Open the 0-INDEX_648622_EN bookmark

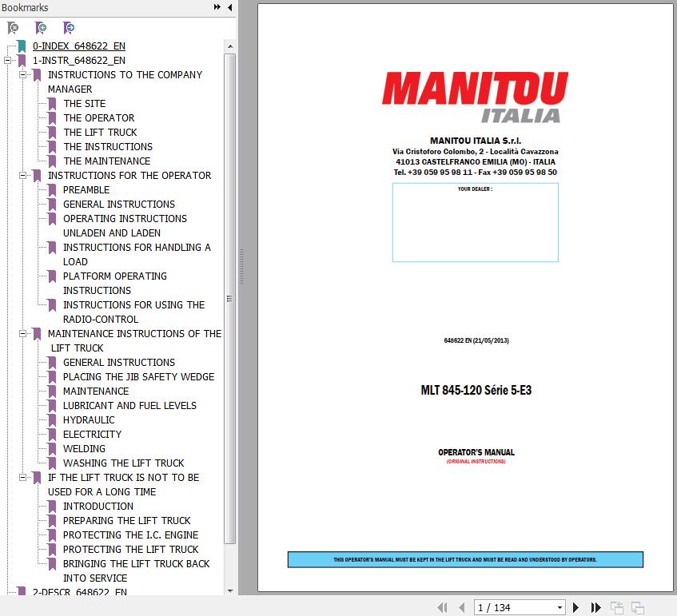click(x=79, y=46)
